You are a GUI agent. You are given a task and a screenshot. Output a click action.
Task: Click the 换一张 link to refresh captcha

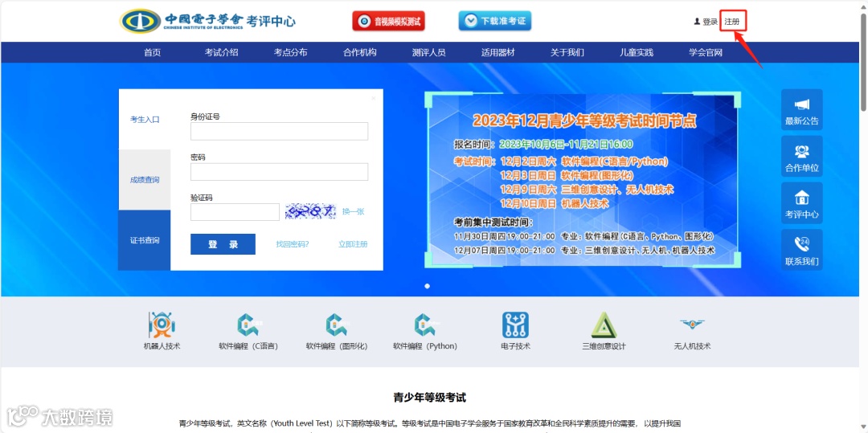353,211
